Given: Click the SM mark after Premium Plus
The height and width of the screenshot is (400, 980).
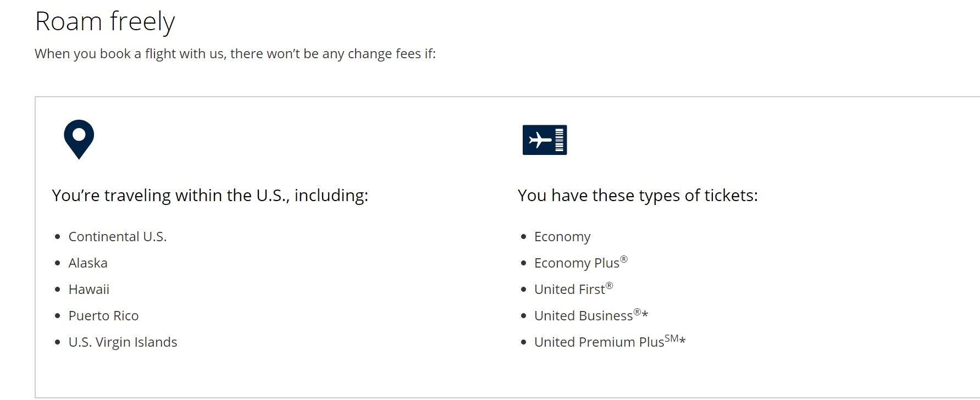Looking at the screenshot, I should (672, 338).
